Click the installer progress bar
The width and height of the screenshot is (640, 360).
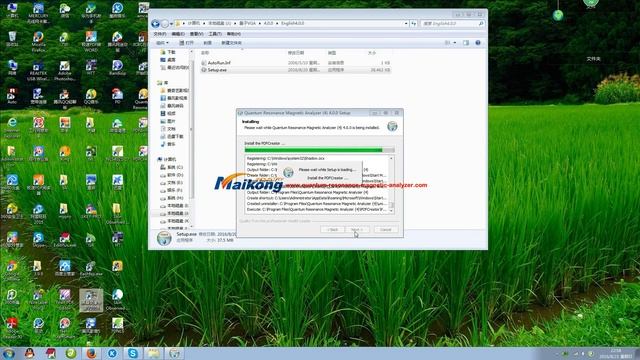point(319,150)
